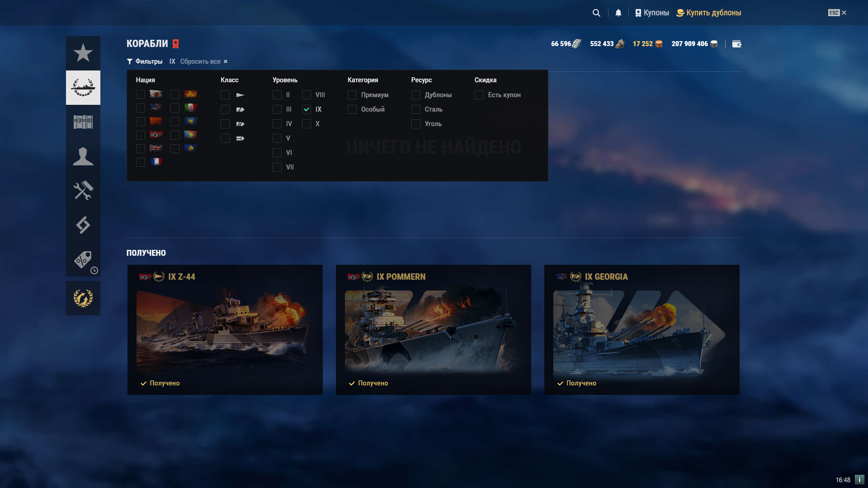Open Купоны in the top bar

click(652, 13)
